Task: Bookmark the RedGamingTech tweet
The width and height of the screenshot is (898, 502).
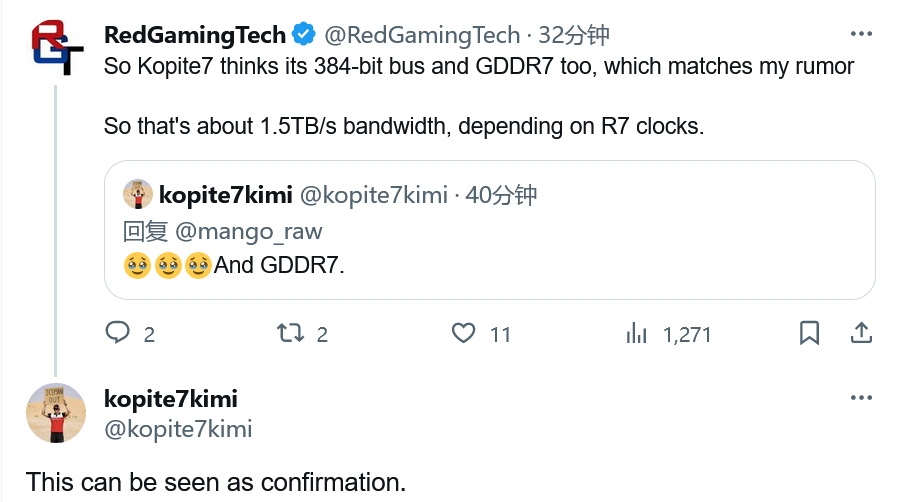Action: pyautogui.click(x=810, y=333)
